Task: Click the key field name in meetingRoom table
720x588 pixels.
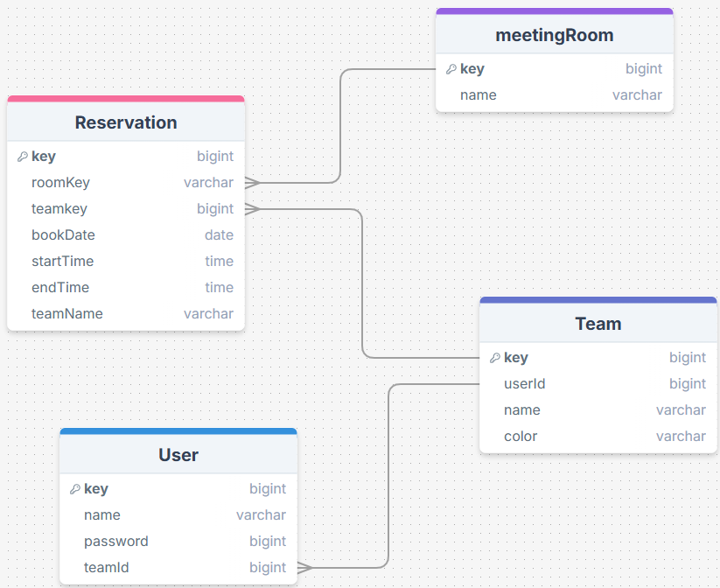Action: point(472,69)
